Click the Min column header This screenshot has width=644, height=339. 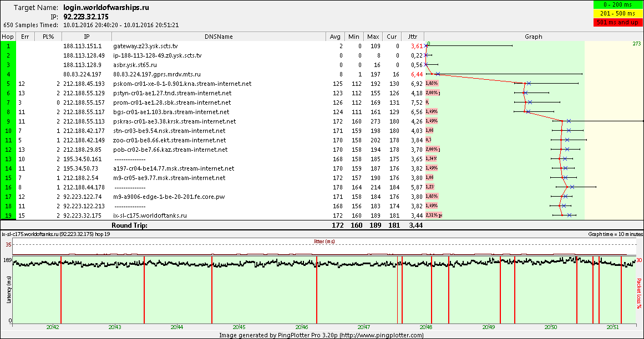[x=354, y=37]
